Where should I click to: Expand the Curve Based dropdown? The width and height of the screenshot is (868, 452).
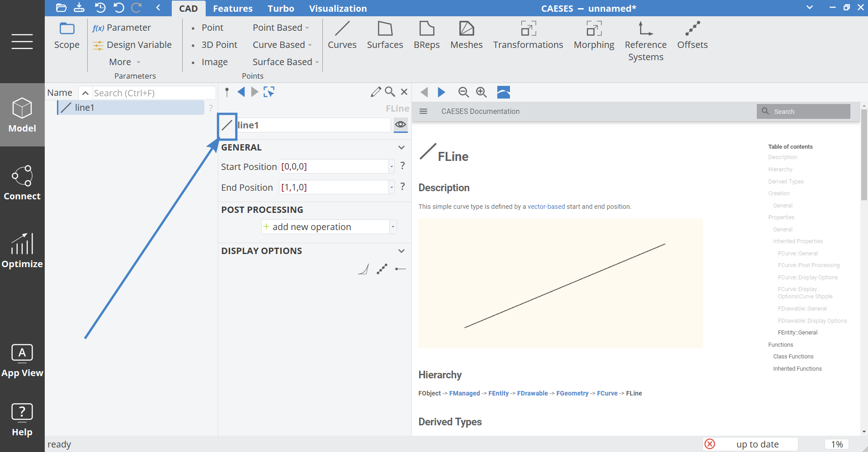point(283,45)
